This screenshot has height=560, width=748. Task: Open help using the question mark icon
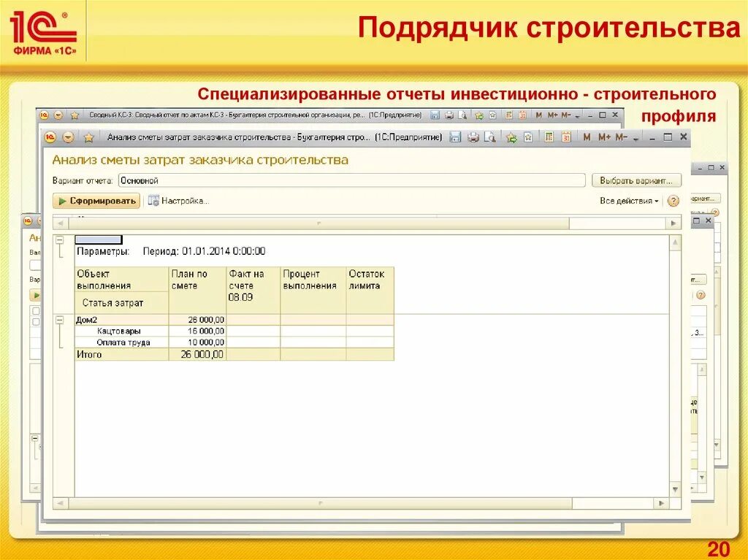671,200
